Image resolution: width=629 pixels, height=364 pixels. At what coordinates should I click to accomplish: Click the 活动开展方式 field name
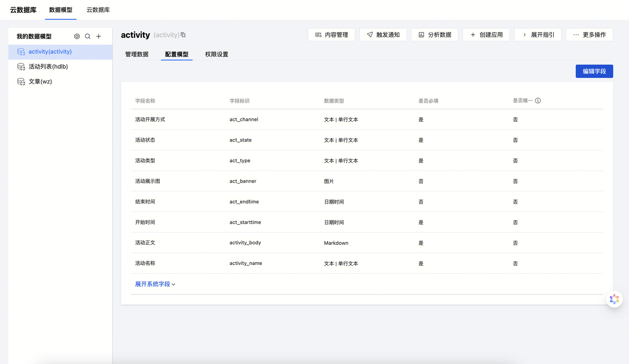click(x=150, y=119)
